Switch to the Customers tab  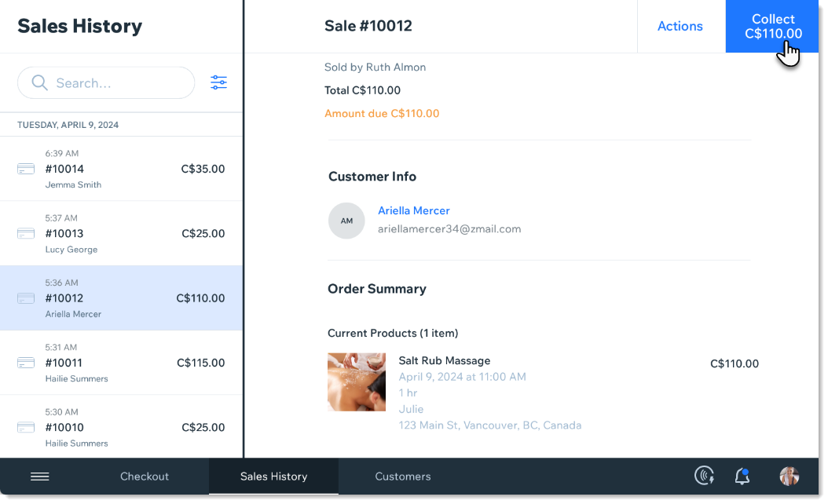pyautogui.click(x=402, y=477)
